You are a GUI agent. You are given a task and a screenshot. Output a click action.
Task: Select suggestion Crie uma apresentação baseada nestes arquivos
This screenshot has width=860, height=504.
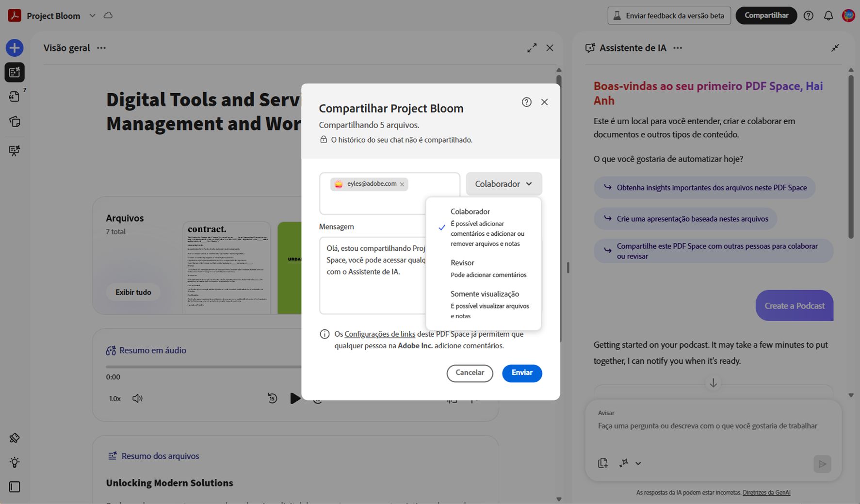click(x=685, y=219)
